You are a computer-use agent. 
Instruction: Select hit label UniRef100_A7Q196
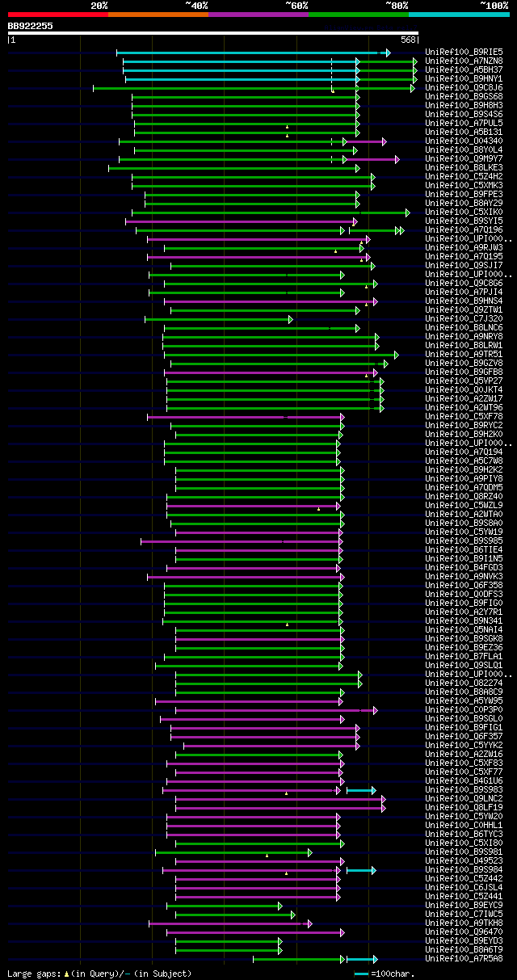tap(464, 230)
